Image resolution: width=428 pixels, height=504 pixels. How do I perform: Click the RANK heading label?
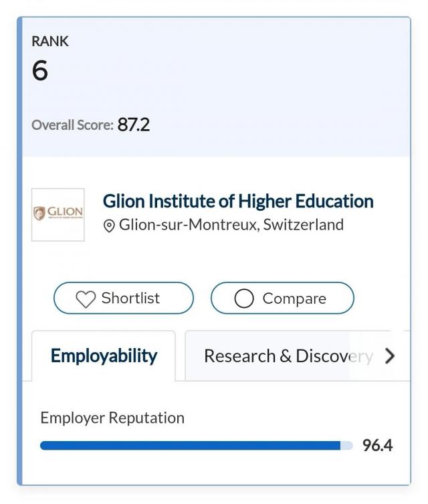(x=50, y=41)
